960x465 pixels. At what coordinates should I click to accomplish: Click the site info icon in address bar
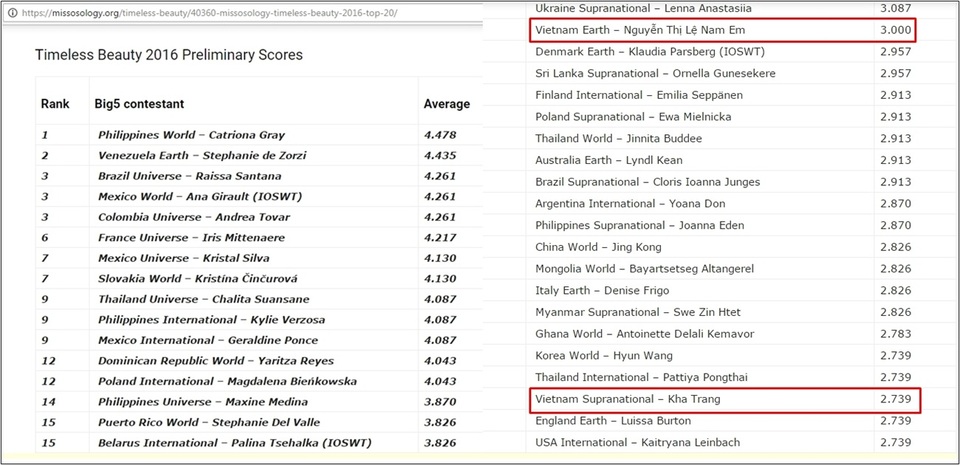pyautogui.click(x=13, y=12)
